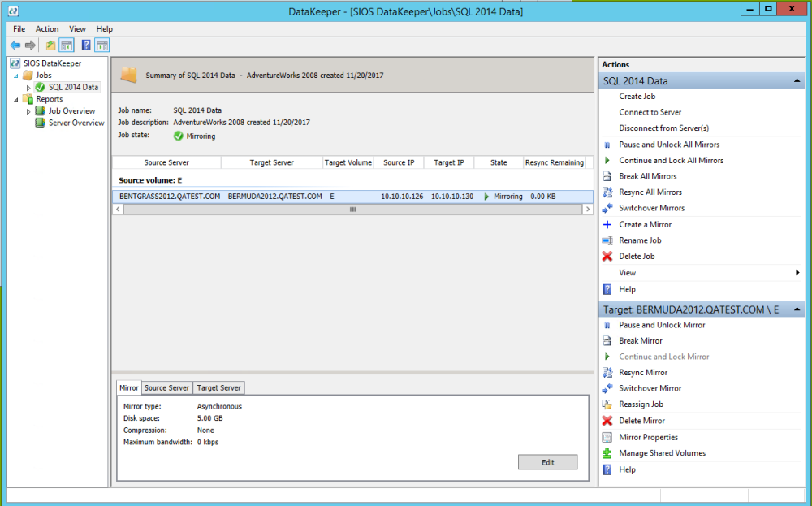Click the Source Server column header
Image resolution: width=812 pixels, height=506 pixels.
(166, 162)
